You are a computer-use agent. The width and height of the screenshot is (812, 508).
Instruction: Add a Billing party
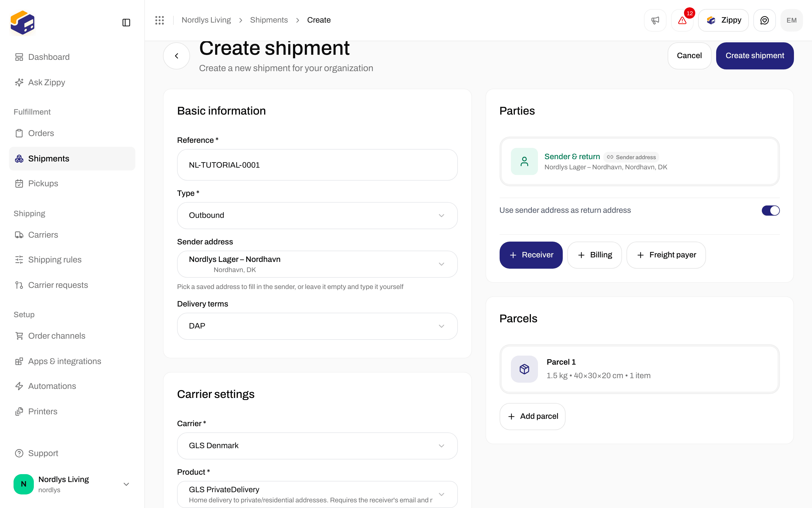click(594, 255)
